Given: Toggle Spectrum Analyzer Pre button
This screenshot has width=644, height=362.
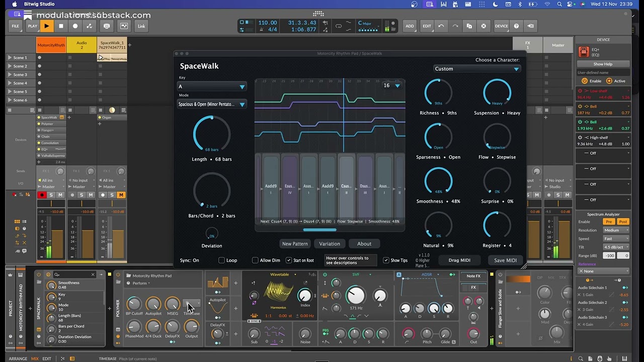Looking at the screenshot, I should 609,222.
